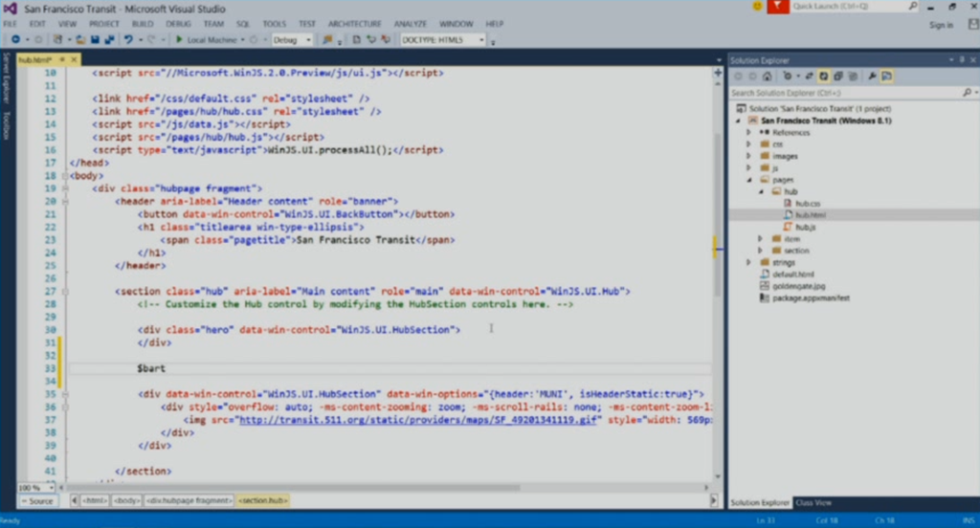Click the Quick Launch search magnifier

[x=912, y=7]
